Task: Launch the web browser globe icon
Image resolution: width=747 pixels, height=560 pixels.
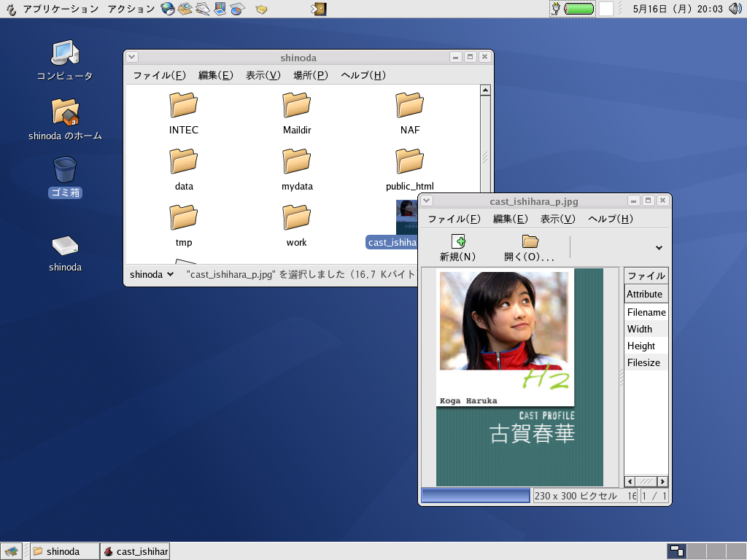Action: tap(167, 9)
